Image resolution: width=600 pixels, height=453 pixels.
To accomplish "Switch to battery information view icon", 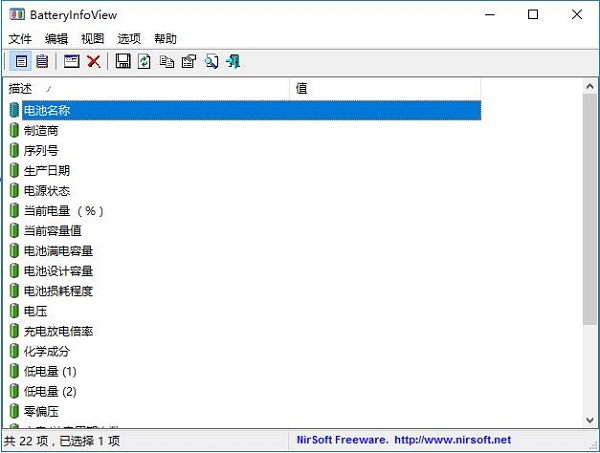I will 21,61.
